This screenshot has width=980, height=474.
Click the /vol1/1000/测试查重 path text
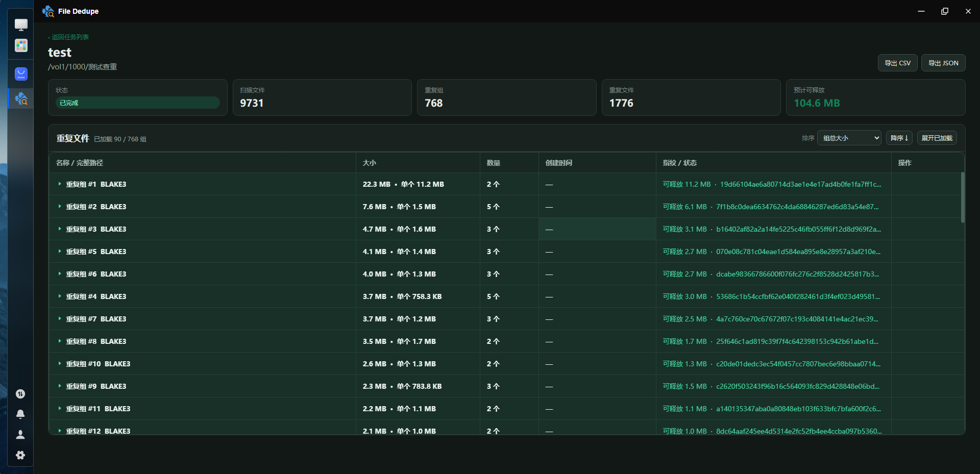[x=83, y=67]
